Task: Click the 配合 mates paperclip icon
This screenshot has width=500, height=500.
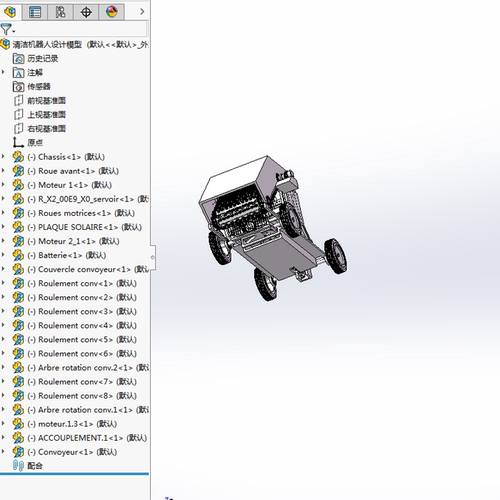Action: point(18,466)
